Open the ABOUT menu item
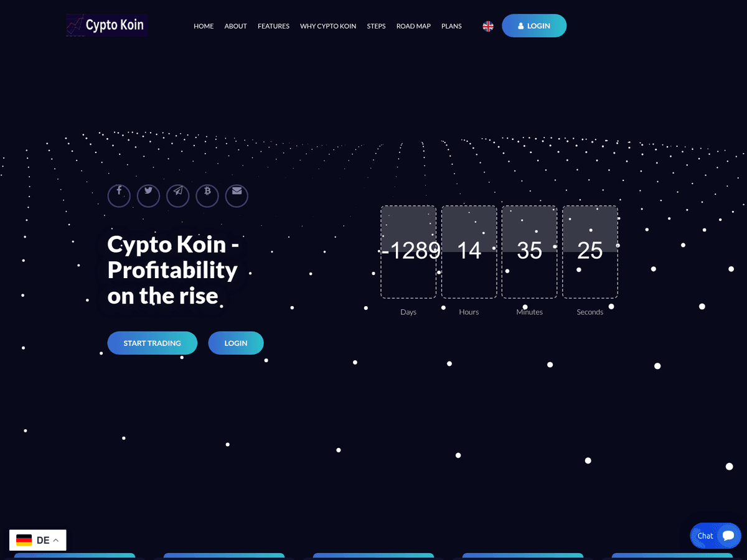The image size is (747, 560). click(x=235, y=26)
